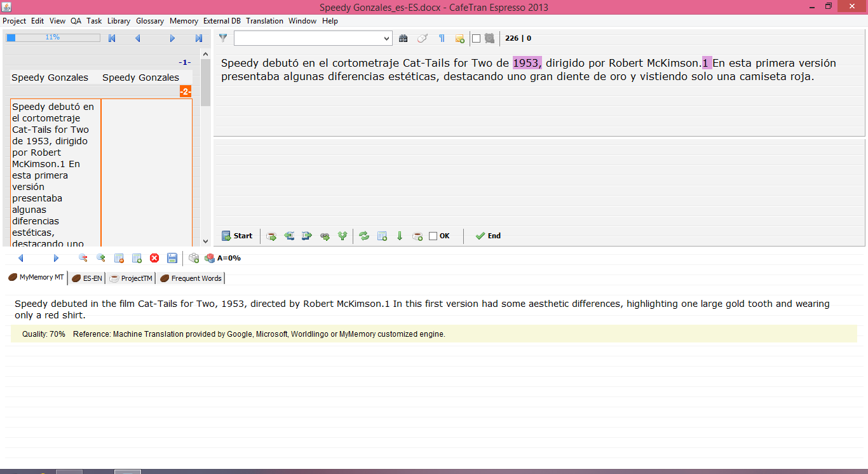The height and width of the screenshot is (474, 868).
Task: Select the Frequent Words tab
Action: coord(191,278)
